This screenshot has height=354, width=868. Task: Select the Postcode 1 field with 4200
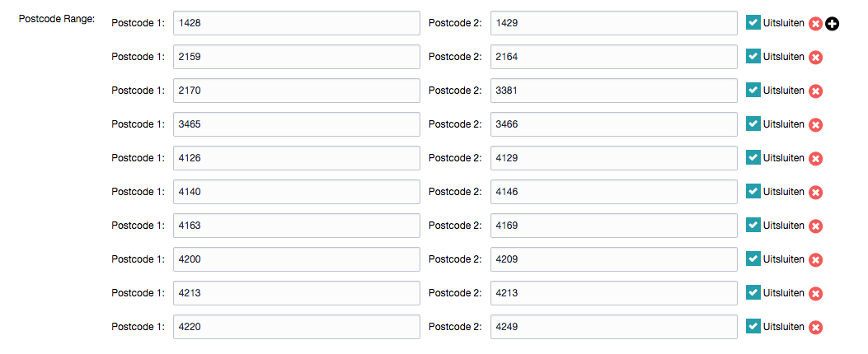(297, 259)
